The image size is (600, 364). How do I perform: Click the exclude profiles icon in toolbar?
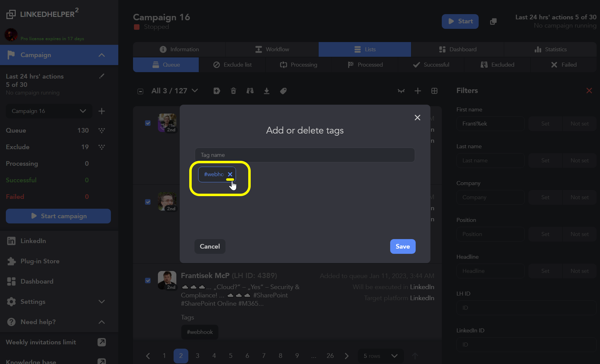250,91
